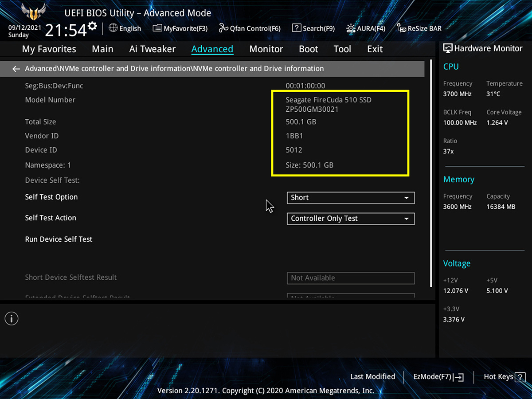The width and height of the screenshot is (532, 399).
Task: Click the Seg:Bus:Dev:Func value 00:01:00:00
Action: click(x=305, y=86)
